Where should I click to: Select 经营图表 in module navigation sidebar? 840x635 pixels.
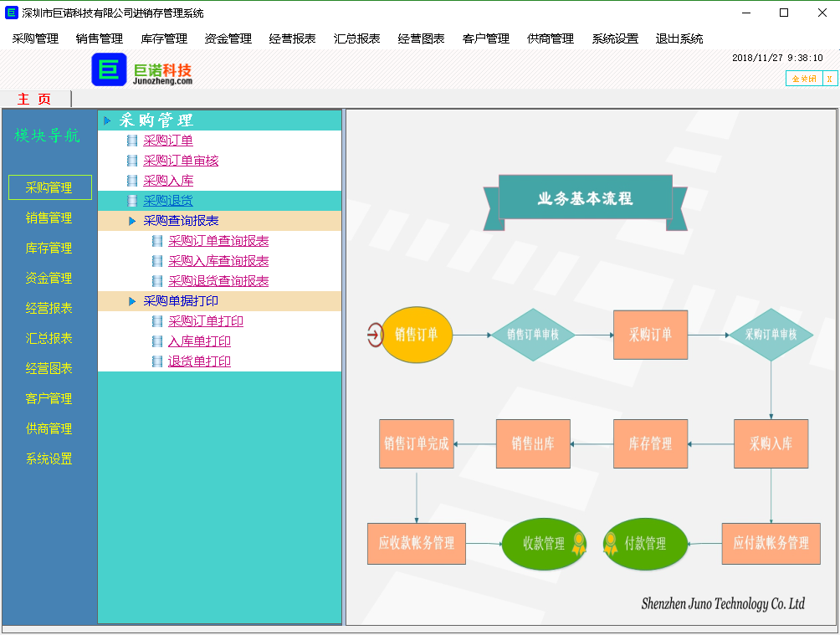(x=49, y=368)
